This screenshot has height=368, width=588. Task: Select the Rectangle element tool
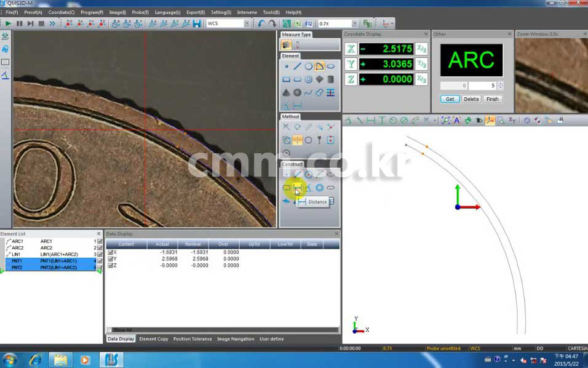point(287,79)
